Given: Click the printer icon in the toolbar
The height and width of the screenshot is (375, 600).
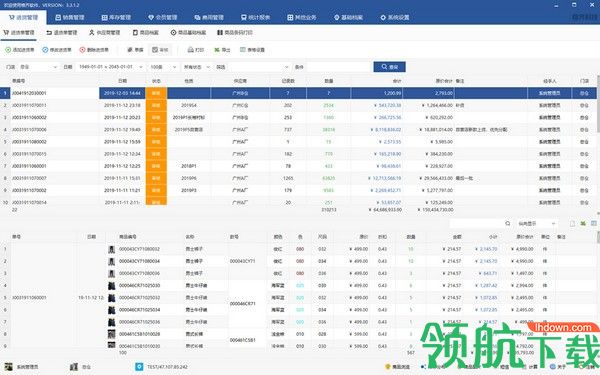Looking at the screenshot, I should click(190, 50).
